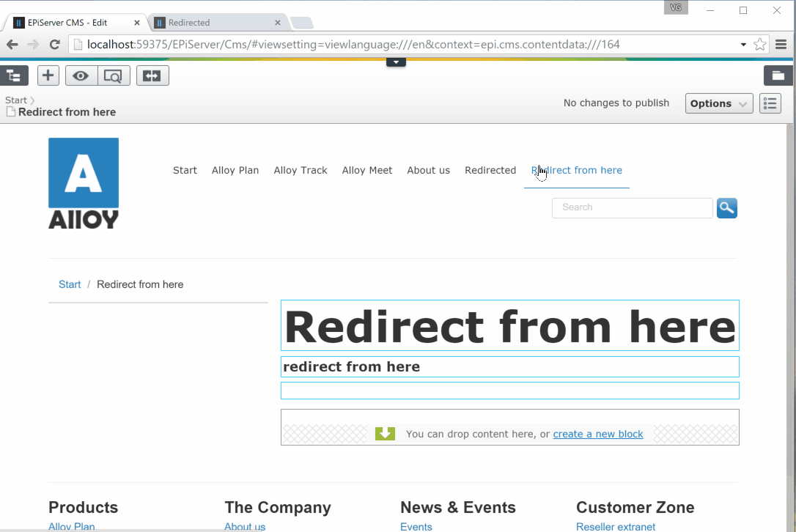Click the create a new block link
This screenshot has height=532, width=796.
tap(598, 434)
